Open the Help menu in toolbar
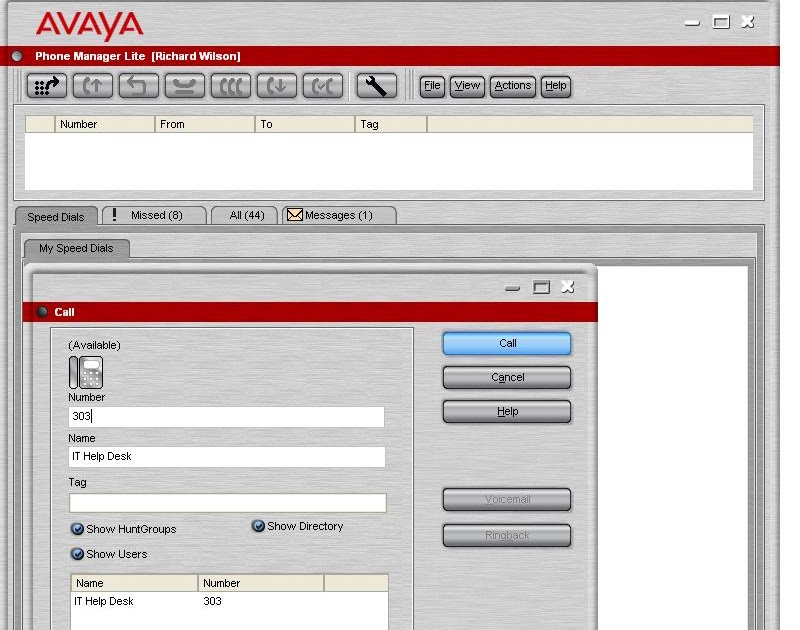The width and height of the screenshot is (800, 630). tap(556, 86)
